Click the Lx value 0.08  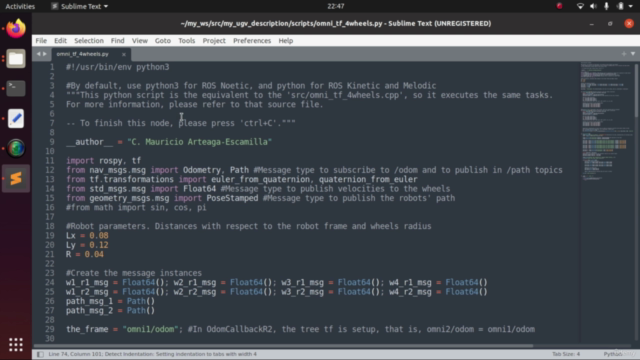99,236
